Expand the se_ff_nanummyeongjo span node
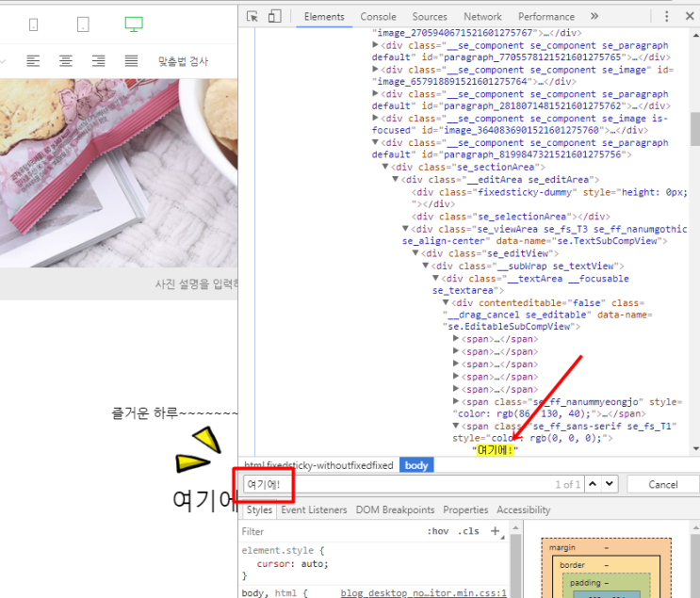 (456, 401)
